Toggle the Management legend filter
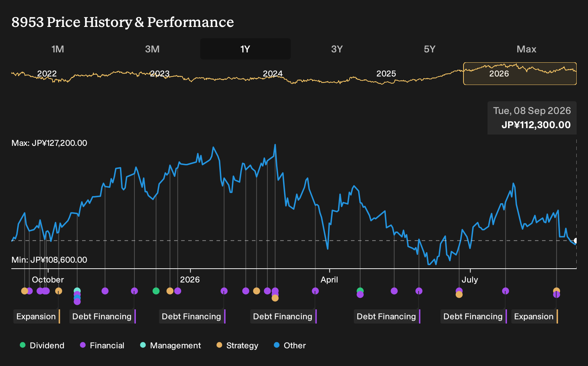This screenshot has width=588, height=366. 171,345
